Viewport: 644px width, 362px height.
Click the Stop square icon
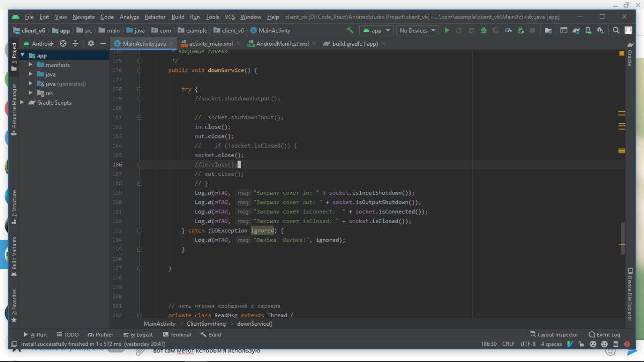[533, 30]
